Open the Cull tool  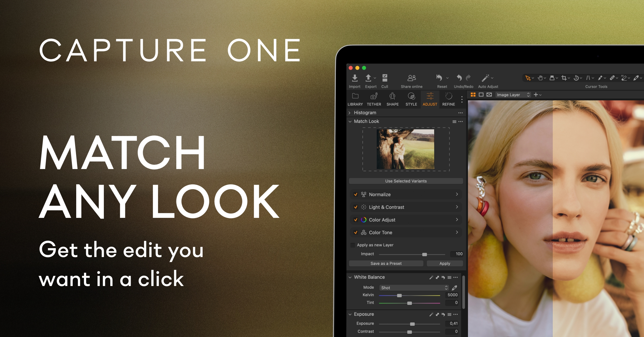coord(385,78)
